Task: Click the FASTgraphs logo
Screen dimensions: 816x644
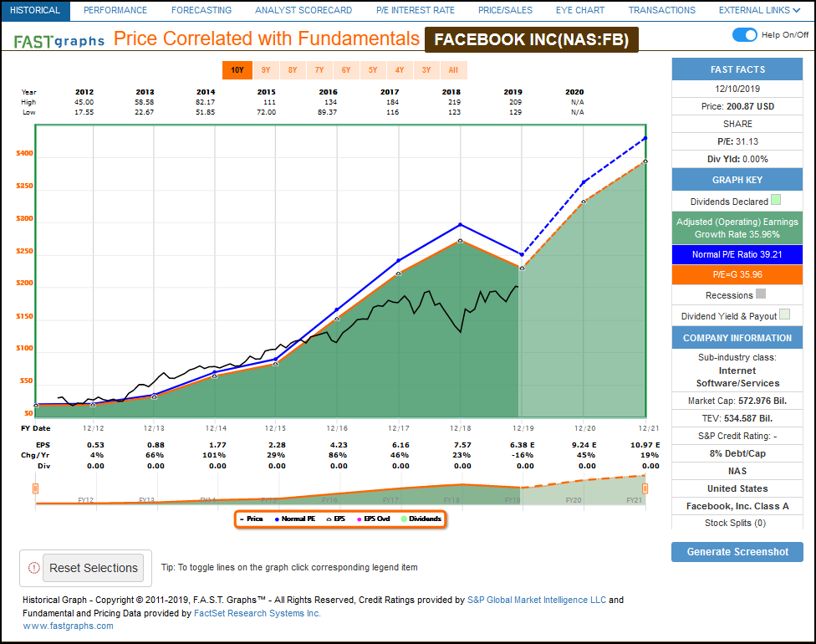Action: click(57, 38)
